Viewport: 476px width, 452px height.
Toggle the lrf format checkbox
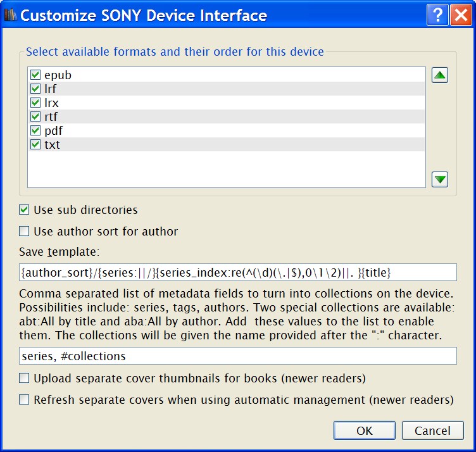[35, 89]
